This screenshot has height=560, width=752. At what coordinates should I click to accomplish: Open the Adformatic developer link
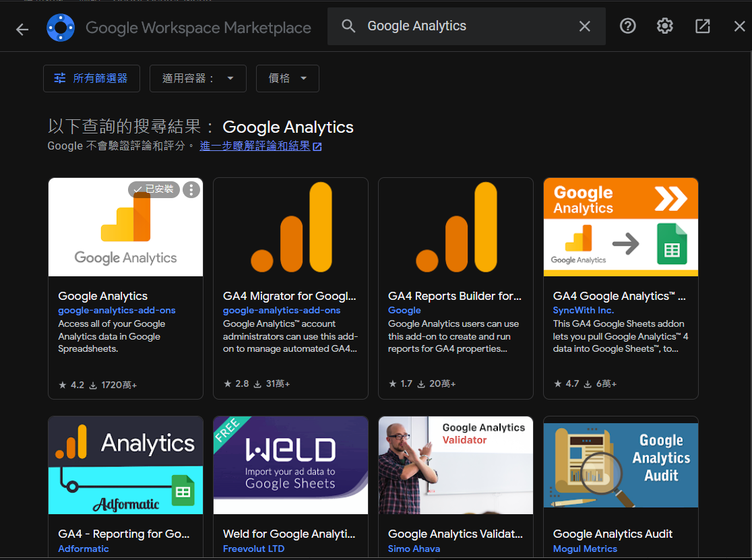click(x=84, y=549)
